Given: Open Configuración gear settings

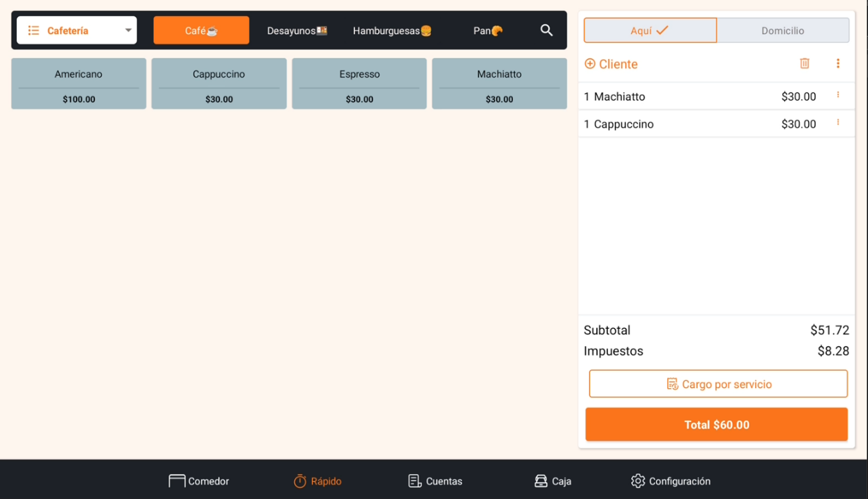Looking at the screenshot, I should pyautogui.click(x=671, y=481).
